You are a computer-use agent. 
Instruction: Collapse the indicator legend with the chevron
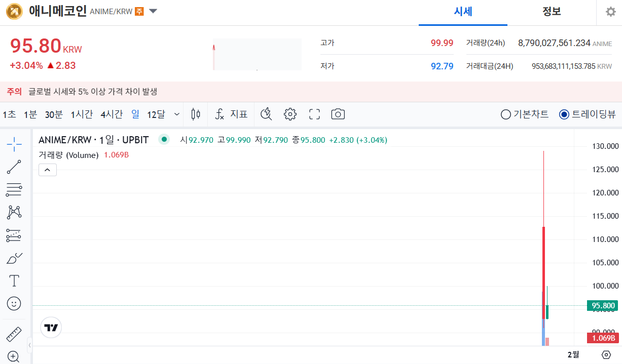[x=48, y=170]
